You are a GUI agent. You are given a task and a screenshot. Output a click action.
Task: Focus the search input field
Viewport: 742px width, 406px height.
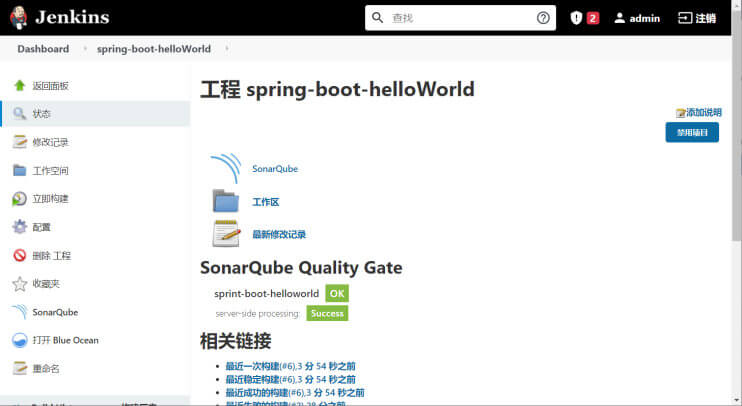coord(460,18)
